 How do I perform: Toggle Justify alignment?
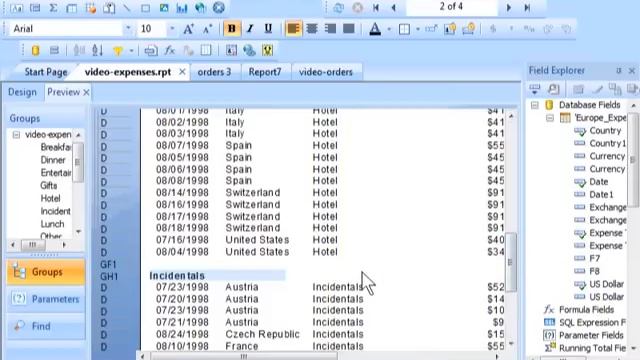tap(349, 29)
